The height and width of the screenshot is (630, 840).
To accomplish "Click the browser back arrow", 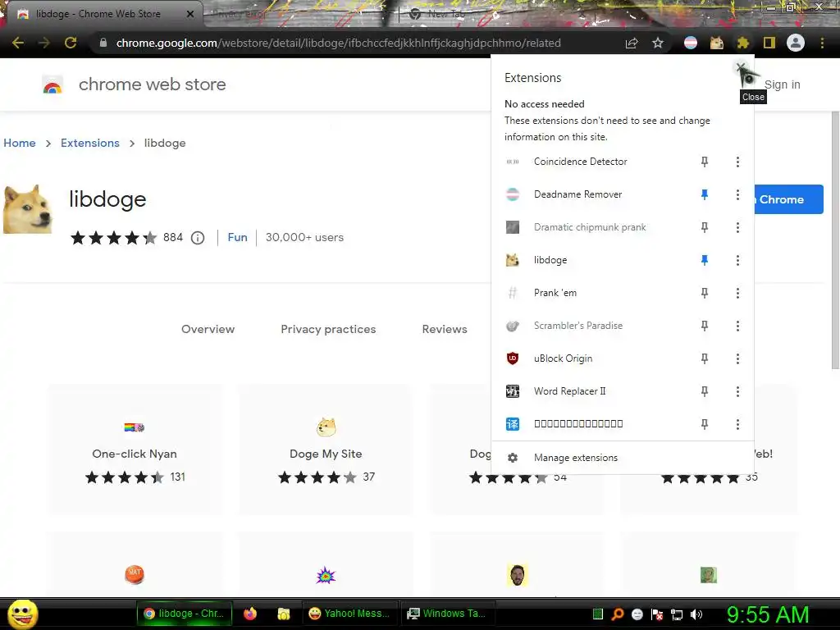I will [18, 43].
